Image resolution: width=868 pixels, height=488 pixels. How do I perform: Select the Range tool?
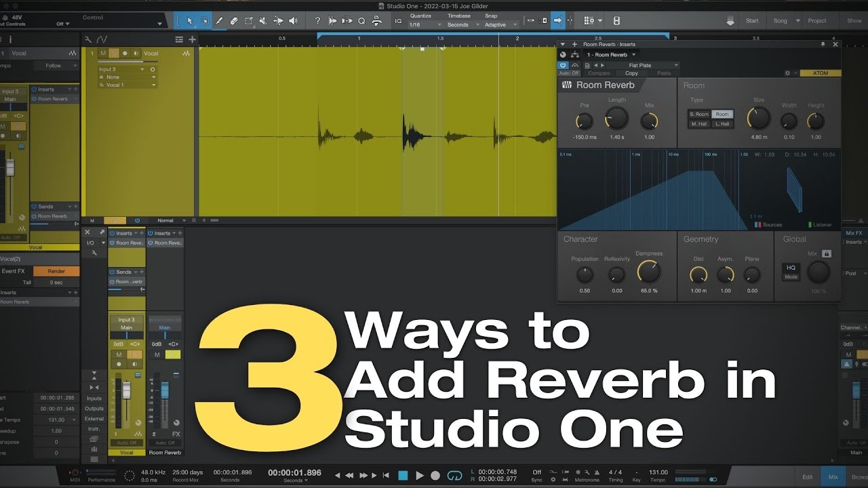[x=204, y=21]
